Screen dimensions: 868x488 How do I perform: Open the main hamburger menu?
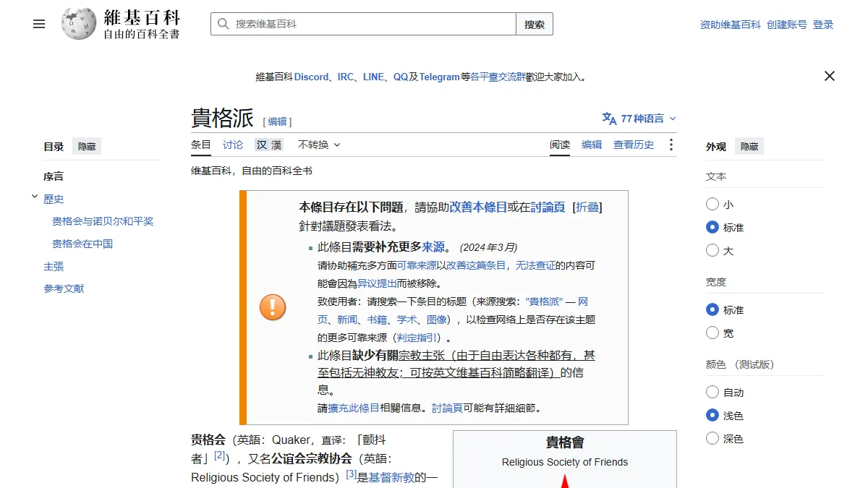(x=39, y=24)
